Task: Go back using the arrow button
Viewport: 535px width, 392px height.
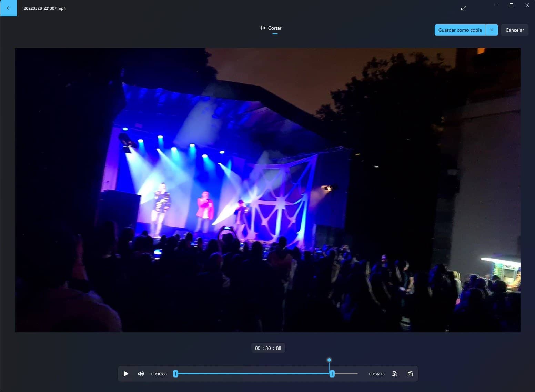Action: (x=8, y=8)
